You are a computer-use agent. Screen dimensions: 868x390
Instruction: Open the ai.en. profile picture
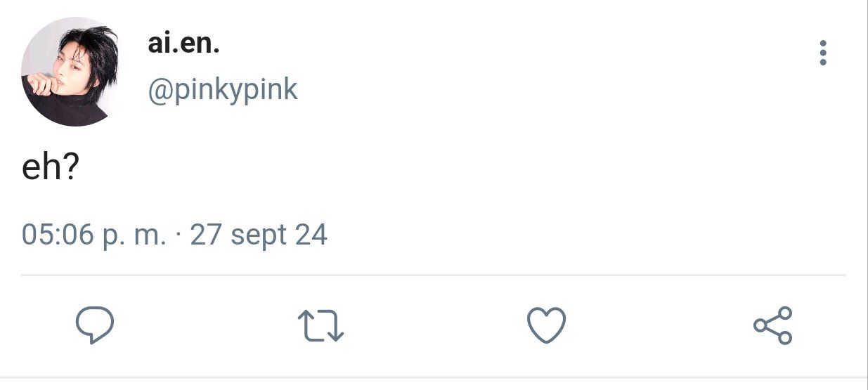point(70,72)
